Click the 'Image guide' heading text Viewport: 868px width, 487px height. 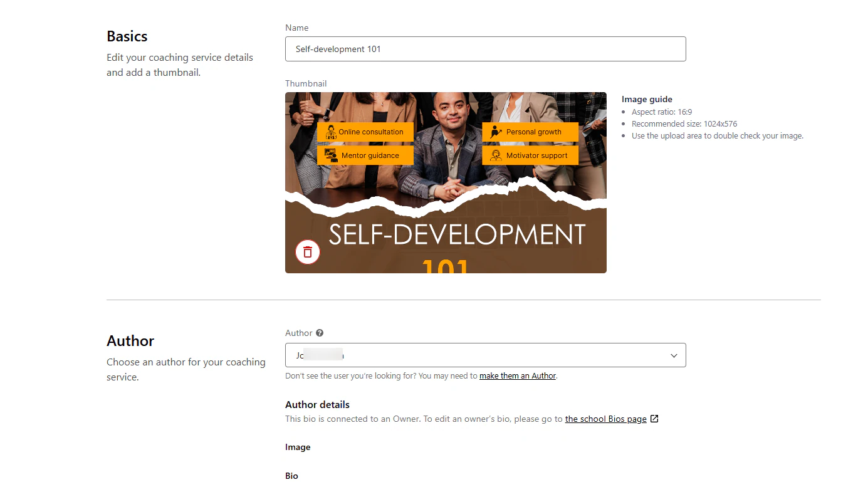click(x=647, y=99)
